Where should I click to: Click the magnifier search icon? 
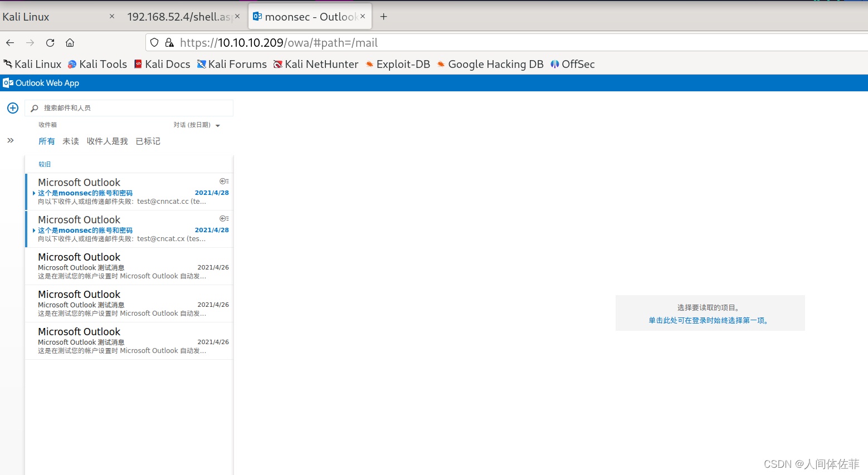click(35, 108)
